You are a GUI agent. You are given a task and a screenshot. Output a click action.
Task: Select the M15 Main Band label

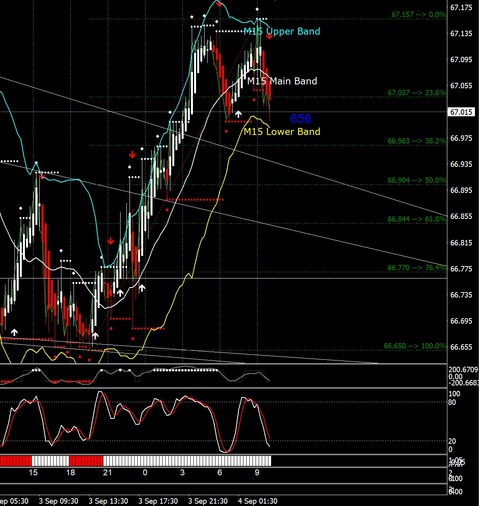282,81
